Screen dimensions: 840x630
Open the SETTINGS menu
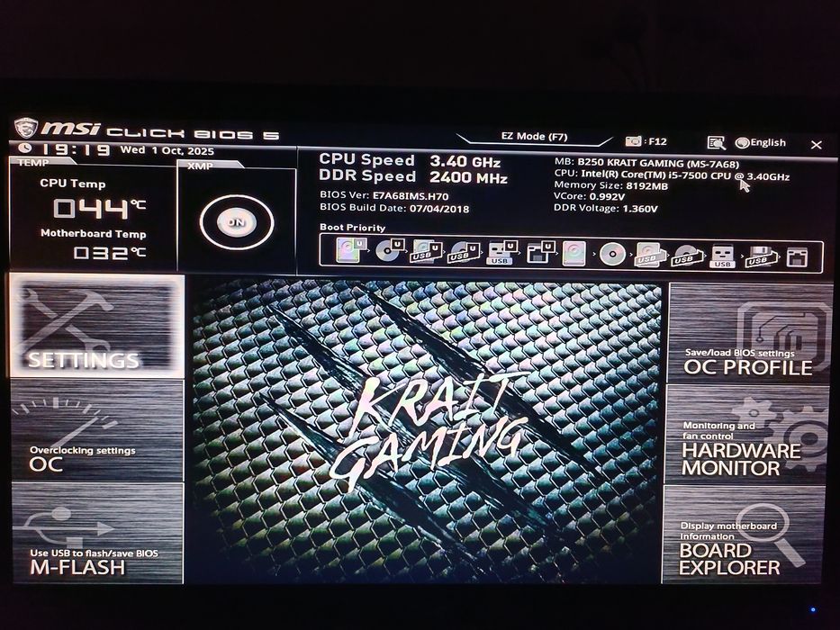point(97,325)
